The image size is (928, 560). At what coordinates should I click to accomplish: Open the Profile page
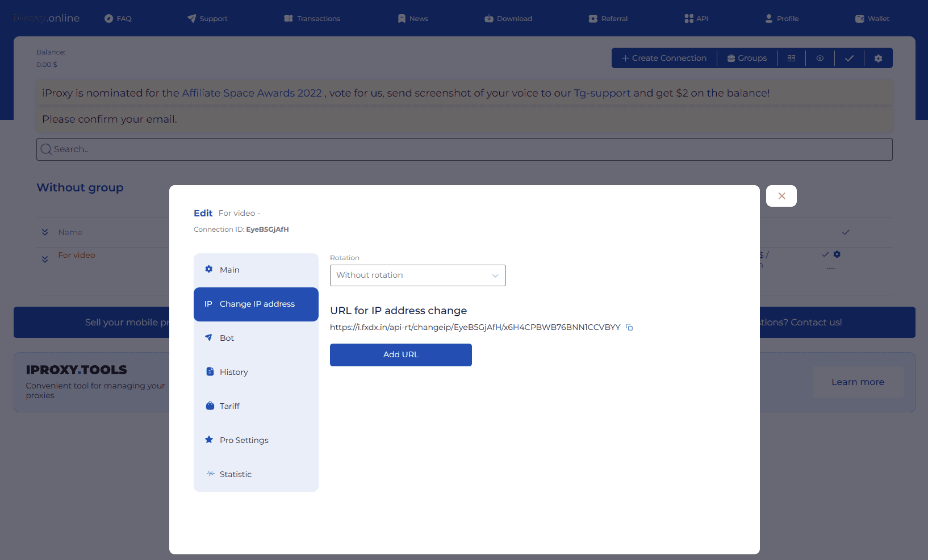(781, 19)
